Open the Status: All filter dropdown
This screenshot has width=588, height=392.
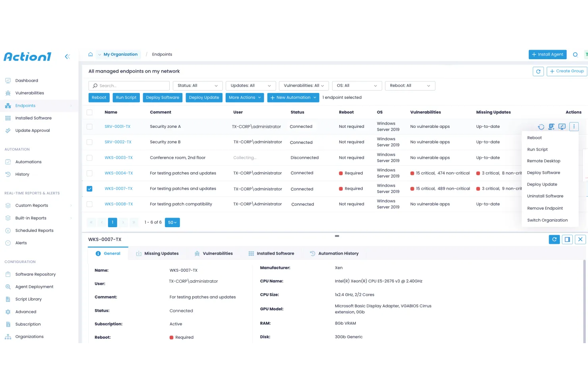point(197,85)
